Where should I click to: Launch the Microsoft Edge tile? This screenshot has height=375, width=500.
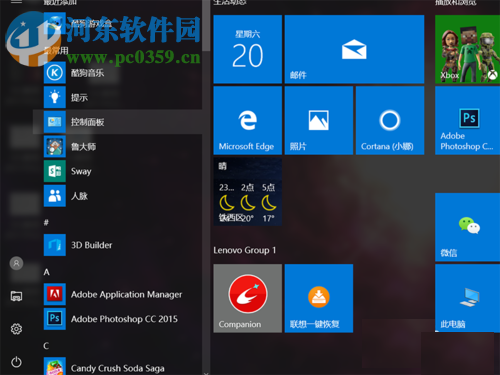pos(248,121)
